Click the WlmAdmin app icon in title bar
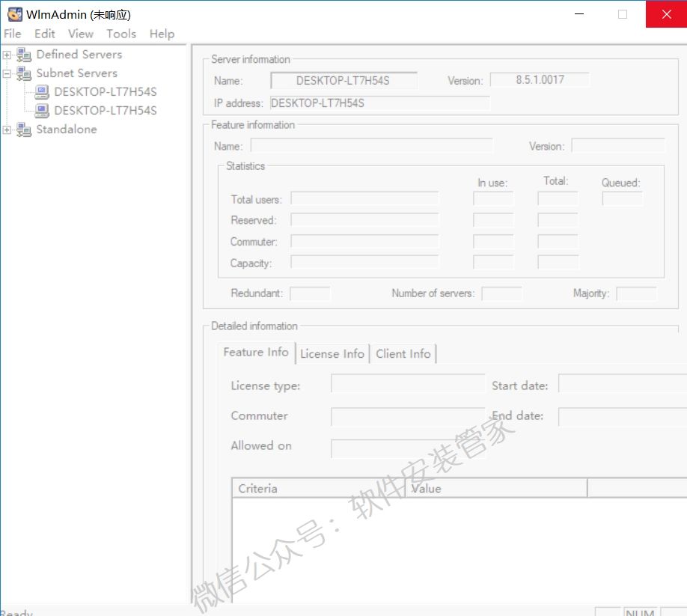Screen dimensions: 687x616 [x=15, y=14]
